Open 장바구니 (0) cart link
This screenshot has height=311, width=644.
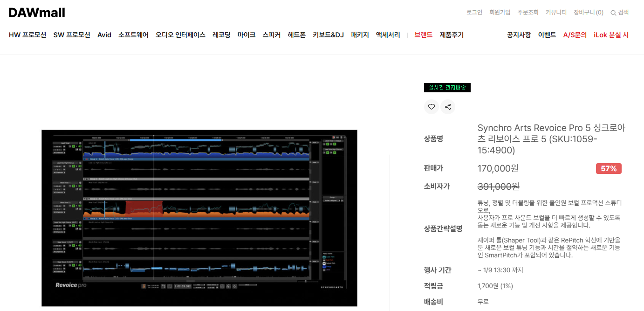[x=588, y=13]
